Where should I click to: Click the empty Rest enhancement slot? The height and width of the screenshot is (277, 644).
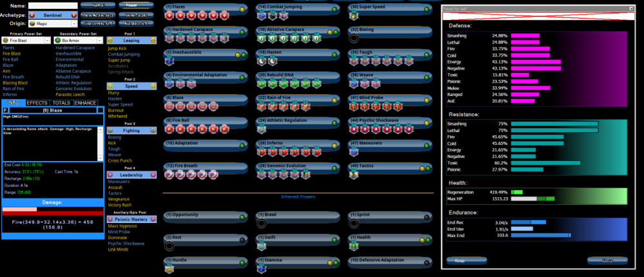(169, 245)
